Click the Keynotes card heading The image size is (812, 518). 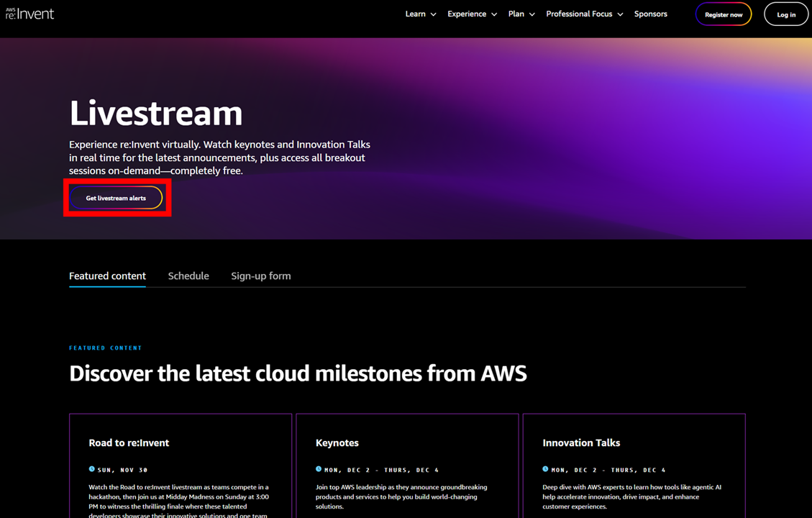point(337,442)
